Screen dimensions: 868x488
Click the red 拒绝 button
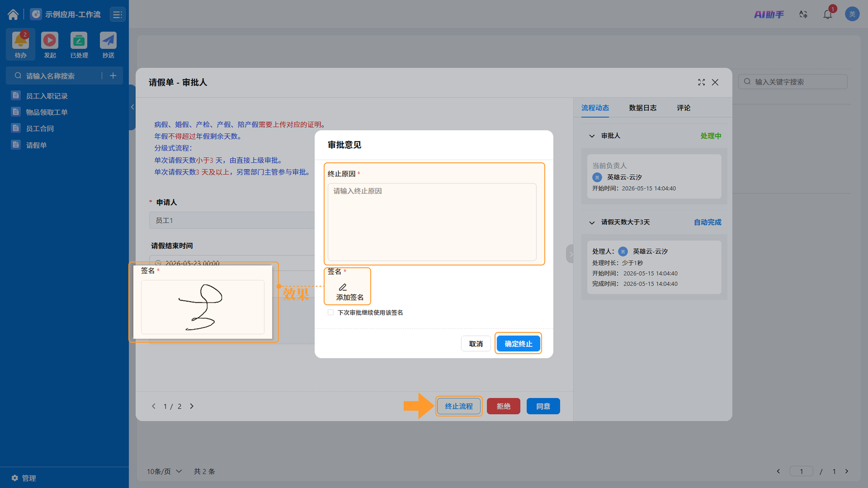(503, 406)
